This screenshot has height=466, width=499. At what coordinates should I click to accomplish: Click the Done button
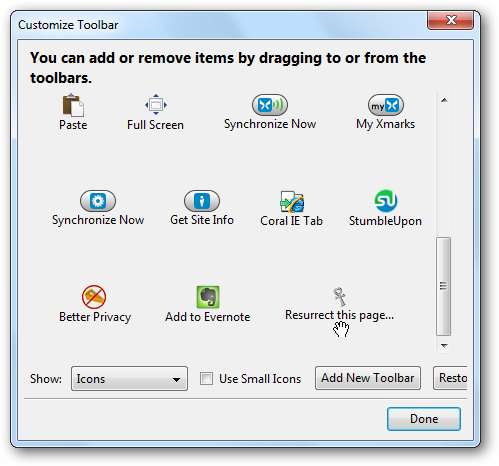point(424,419)
